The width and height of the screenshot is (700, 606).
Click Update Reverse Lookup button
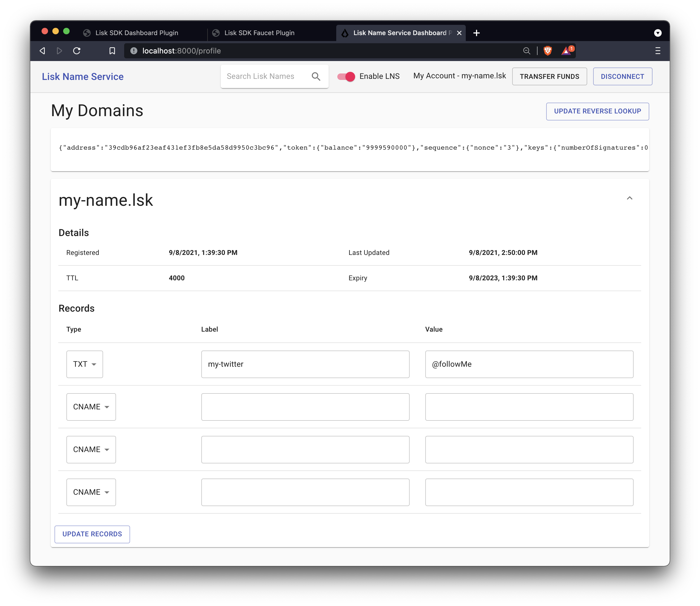[597, 111]
